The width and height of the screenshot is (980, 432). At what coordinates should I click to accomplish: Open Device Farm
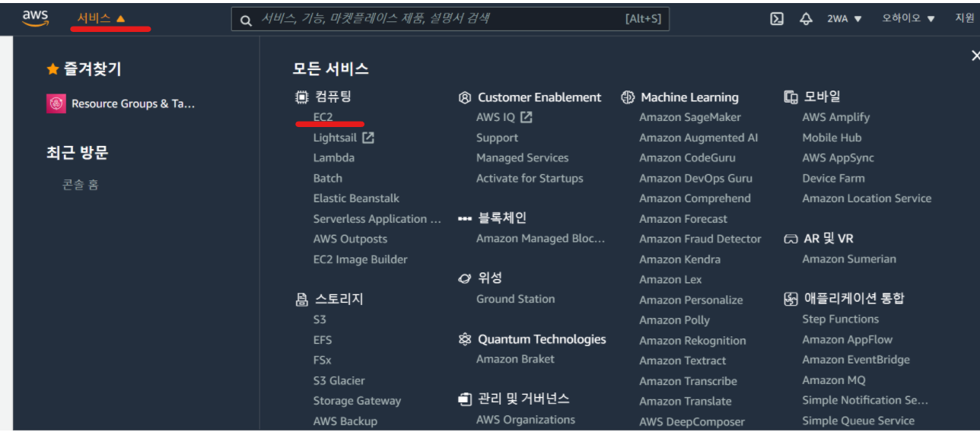[833, 178]
